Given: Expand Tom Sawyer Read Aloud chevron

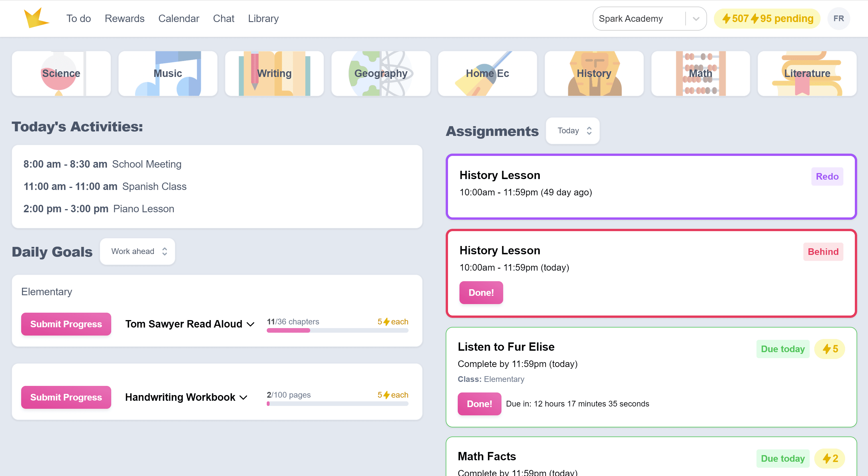Looking at the screenshot, I should [251, 324].
